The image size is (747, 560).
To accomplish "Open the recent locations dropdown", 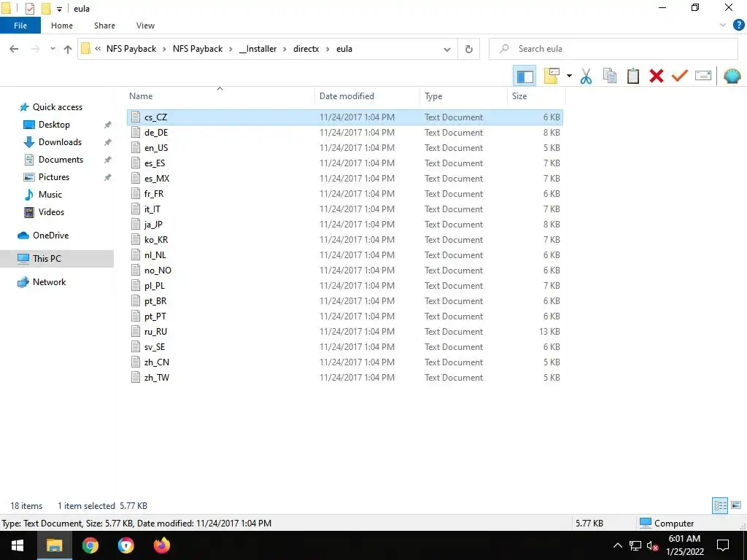I will click(x=53, y=49).
